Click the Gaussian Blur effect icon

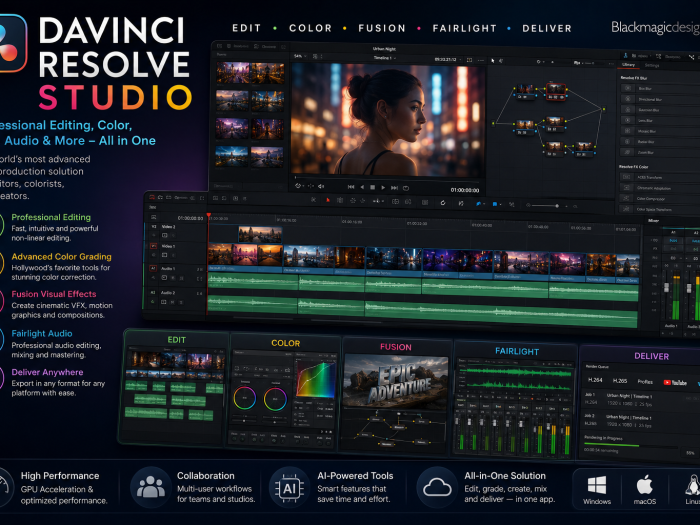pyautogui.click(x=628, y=110)
